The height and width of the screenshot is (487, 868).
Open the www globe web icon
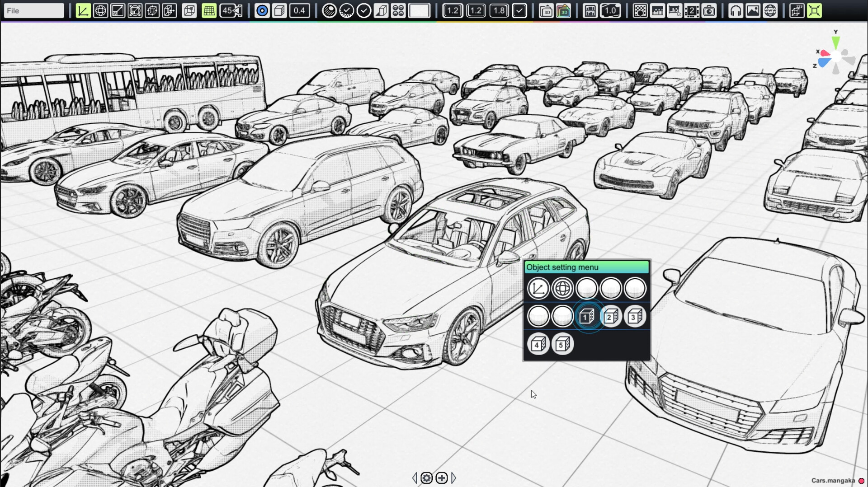pyautogui.click(x=770, y=10)
